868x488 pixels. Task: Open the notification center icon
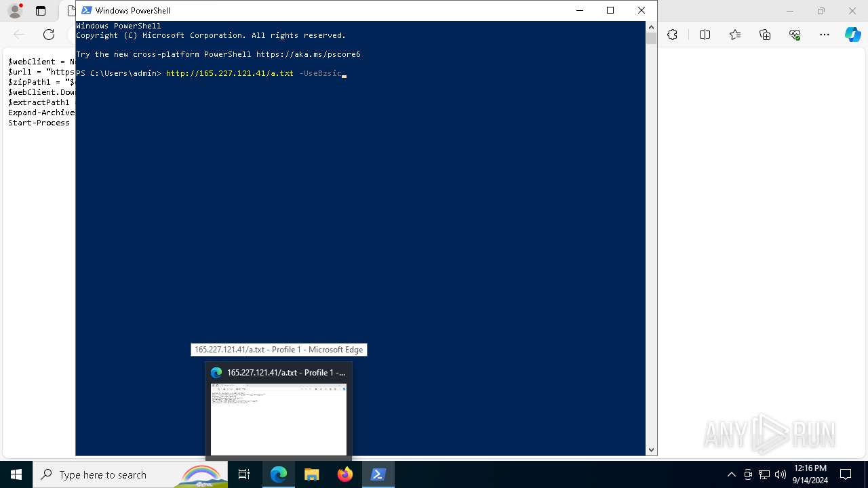(x=846, y=474)
